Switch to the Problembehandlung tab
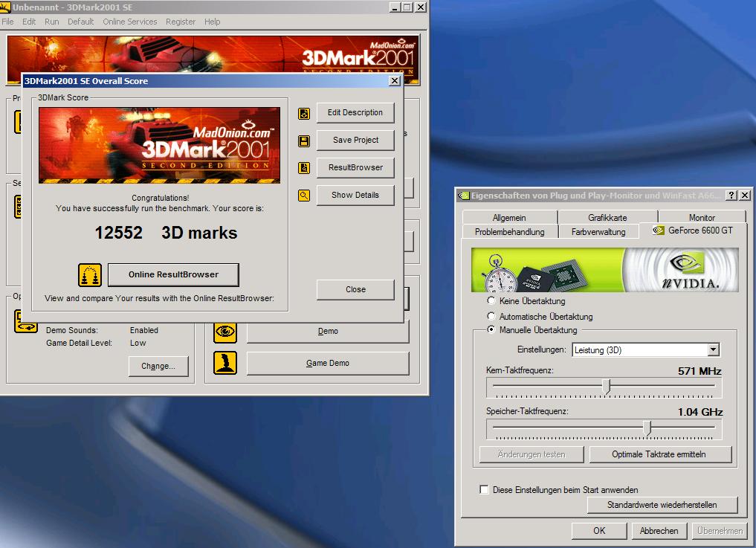Screen dimensions: 756x548 [x=510, y=231]
